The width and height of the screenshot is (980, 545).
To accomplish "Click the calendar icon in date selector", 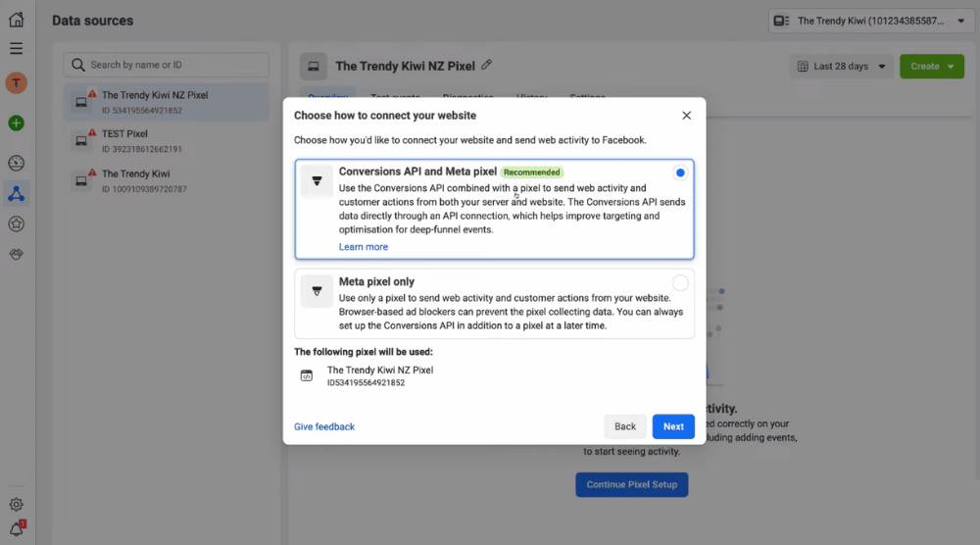I will tap(803, 67).
